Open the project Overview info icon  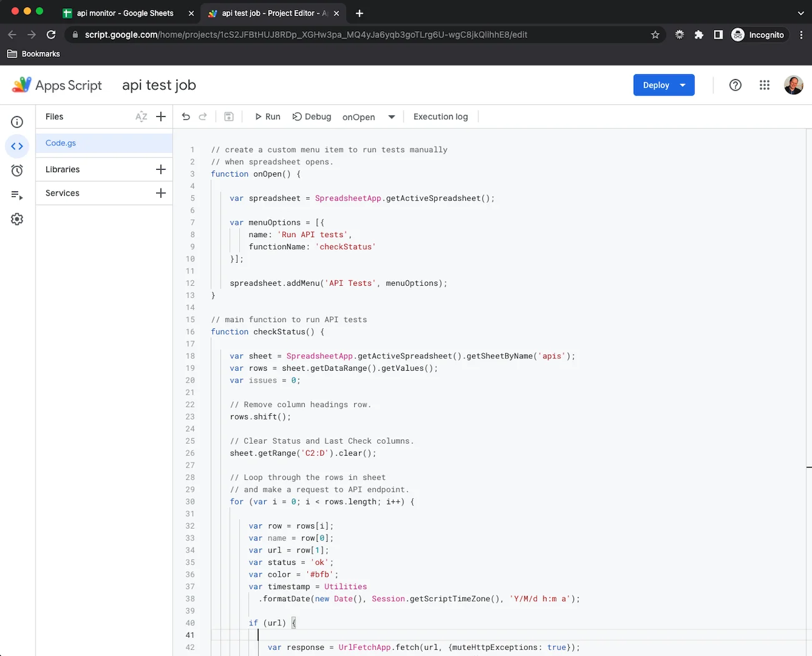point(17,122)
